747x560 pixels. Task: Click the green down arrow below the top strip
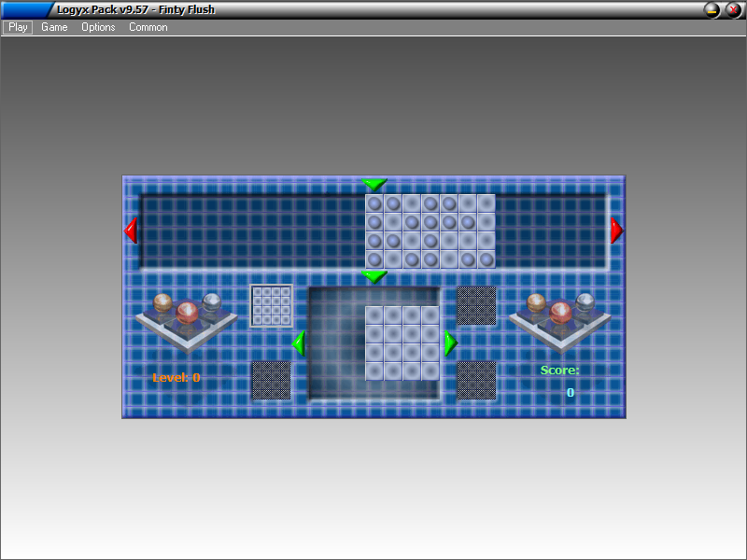click(374, 276)
